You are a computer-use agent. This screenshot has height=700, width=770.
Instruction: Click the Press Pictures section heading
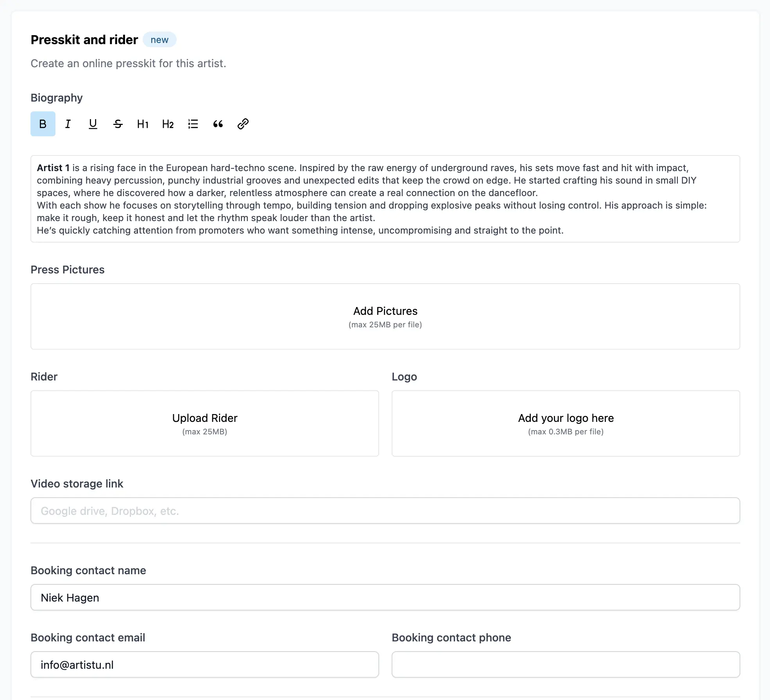67,270
